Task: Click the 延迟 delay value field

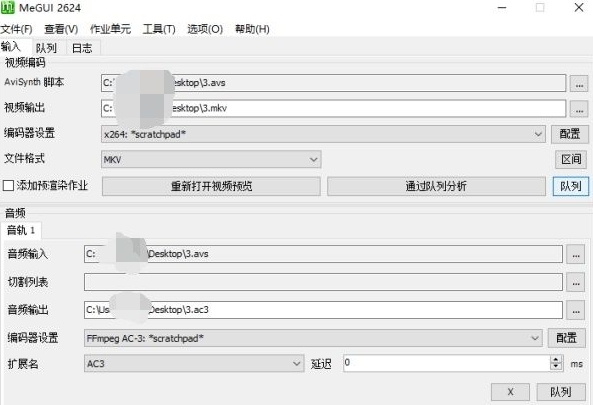Action: click(446, 363)
